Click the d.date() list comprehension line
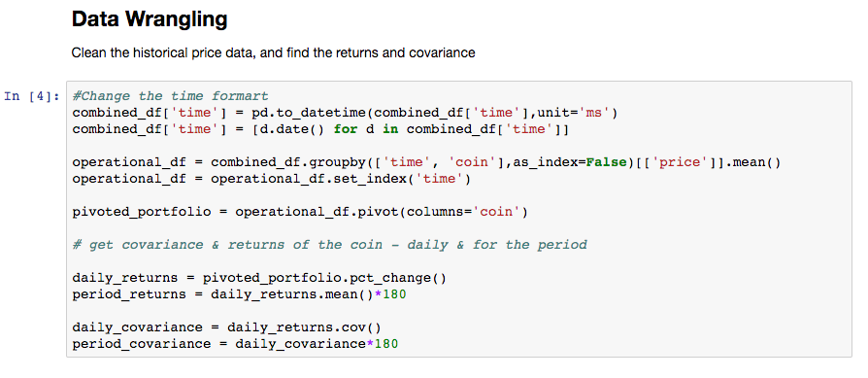 coord(321,129)
